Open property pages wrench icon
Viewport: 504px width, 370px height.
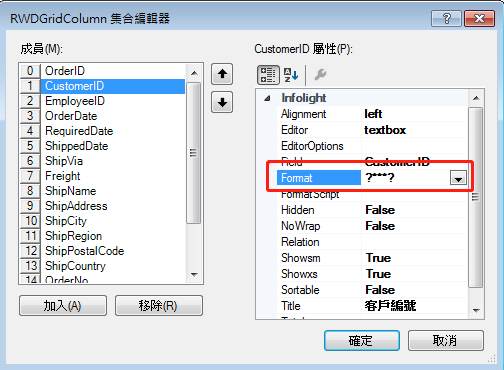click(320, 75)
